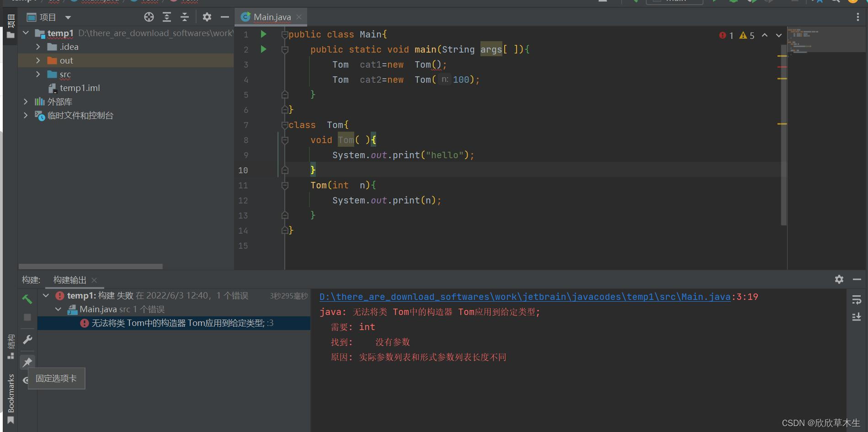Switch to the Main.java editor tab
Screen dimensions: 868x432
pyautogui.click(x=271, y=17)
